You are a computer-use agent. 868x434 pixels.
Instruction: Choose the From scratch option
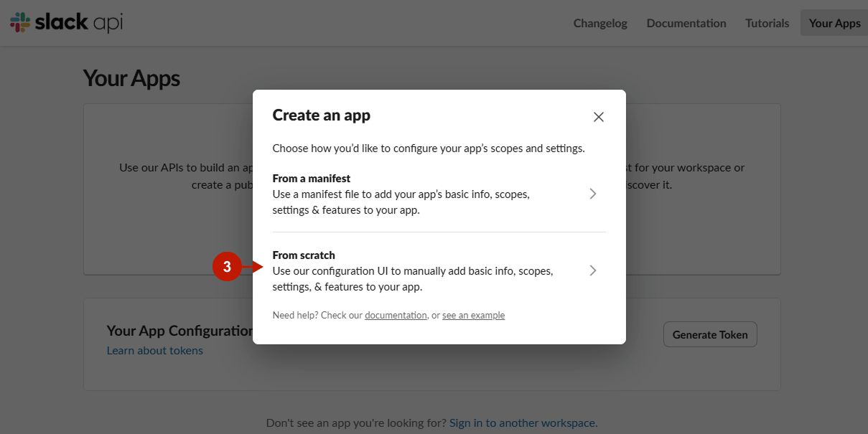(439, 270)
